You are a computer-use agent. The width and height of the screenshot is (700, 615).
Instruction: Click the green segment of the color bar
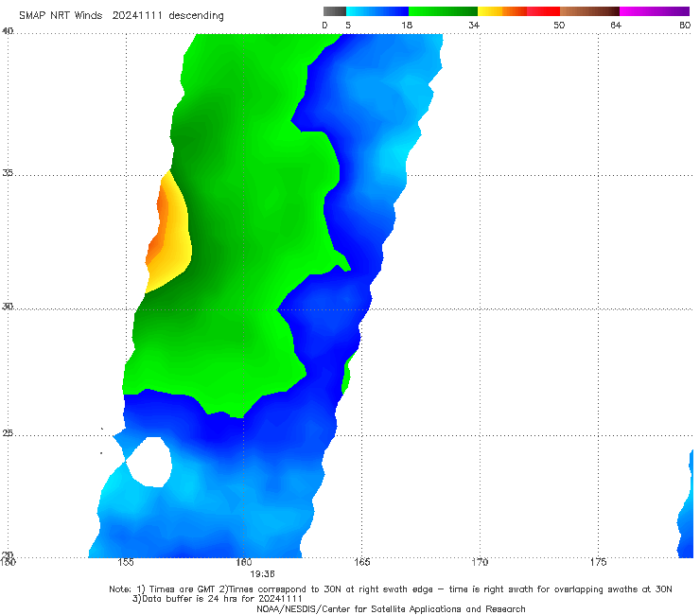(x=443, y=11)
